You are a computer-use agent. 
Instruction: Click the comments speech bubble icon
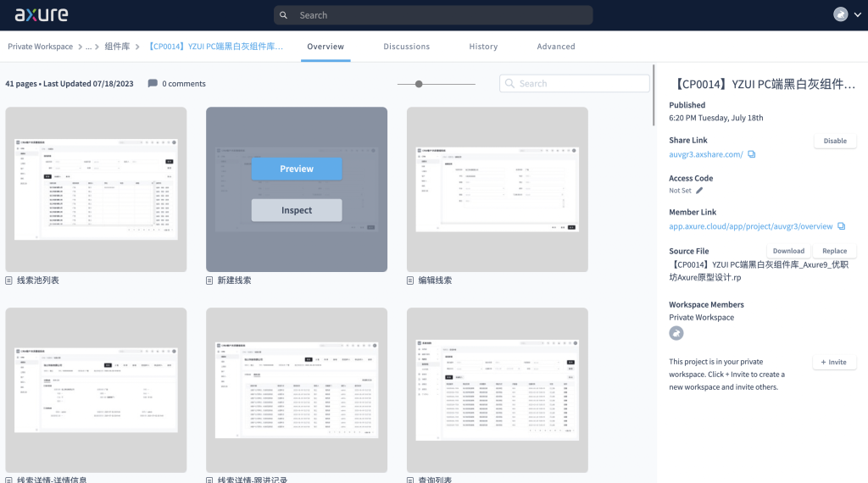(x=153, y=84)
